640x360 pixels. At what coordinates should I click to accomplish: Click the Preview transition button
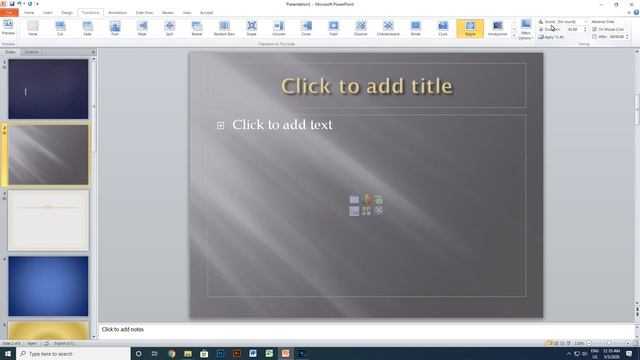pyautogui.click(x=8, y=28)
